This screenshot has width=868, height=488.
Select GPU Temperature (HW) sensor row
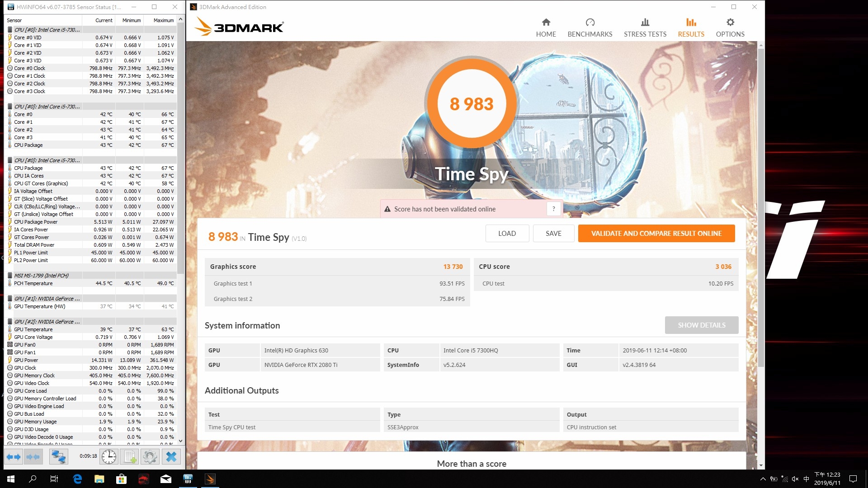tap(90, 306)
